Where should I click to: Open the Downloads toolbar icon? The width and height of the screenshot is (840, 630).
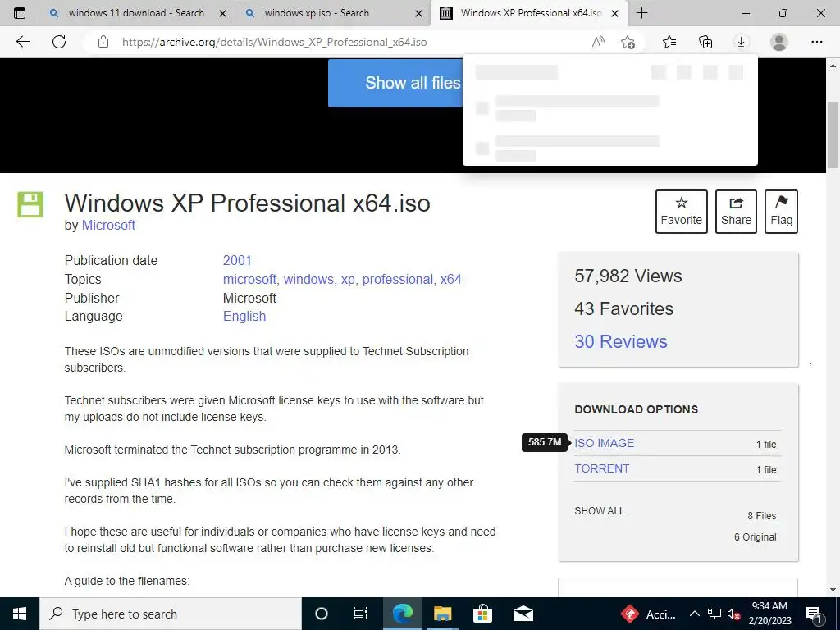click(741, 42)
